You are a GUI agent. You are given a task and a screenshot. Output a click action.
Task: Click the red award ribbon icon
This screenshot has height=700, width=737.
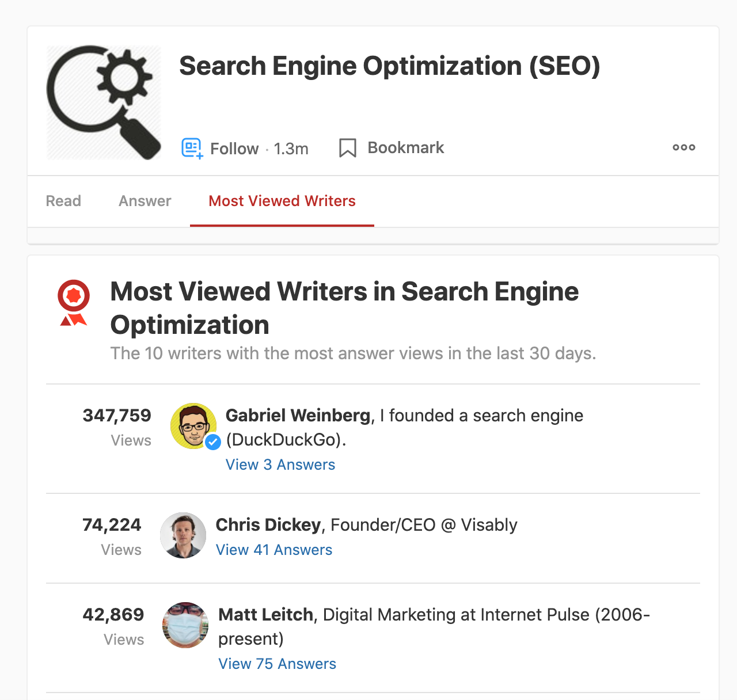click(74, 303)
